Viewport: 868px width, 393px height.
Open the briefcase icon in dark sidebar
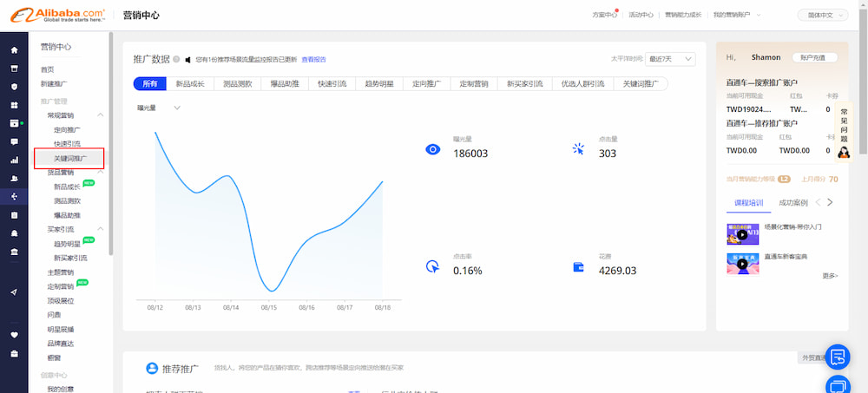[15, 353]
